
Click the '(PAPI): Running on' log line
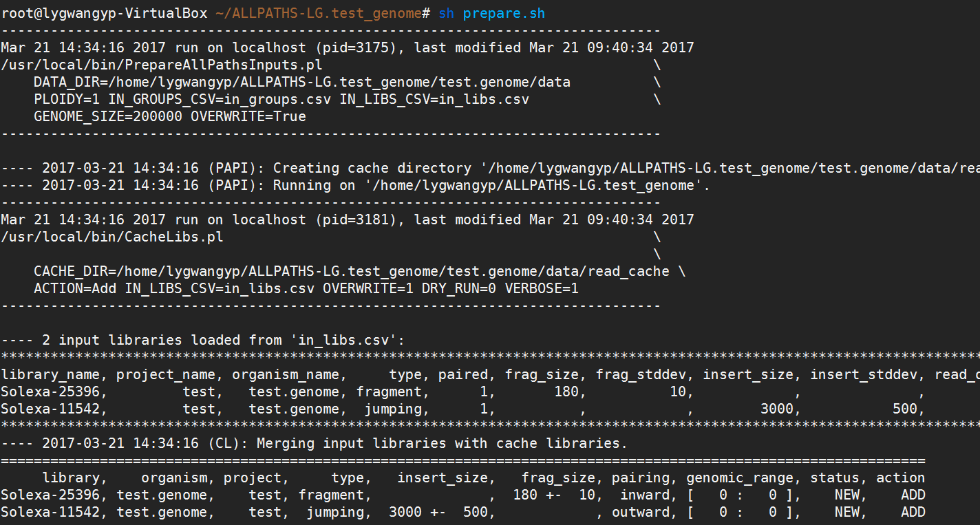pos(356,186)
